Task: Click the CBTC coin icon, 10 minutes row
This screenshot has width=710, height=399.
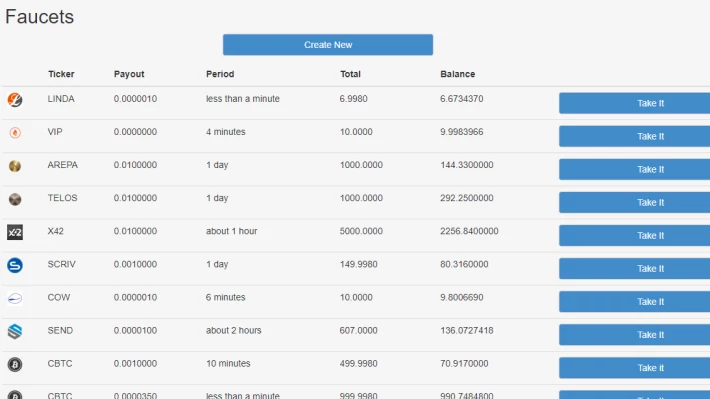Action: coord(15,365)
